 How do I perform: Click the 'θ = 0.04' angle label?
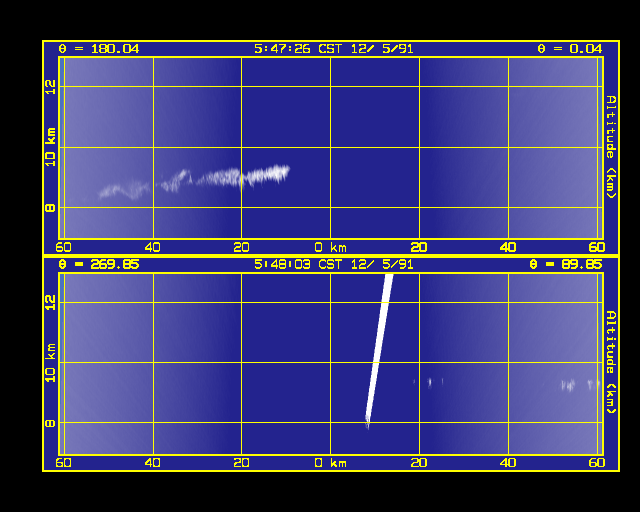(569, 49)
